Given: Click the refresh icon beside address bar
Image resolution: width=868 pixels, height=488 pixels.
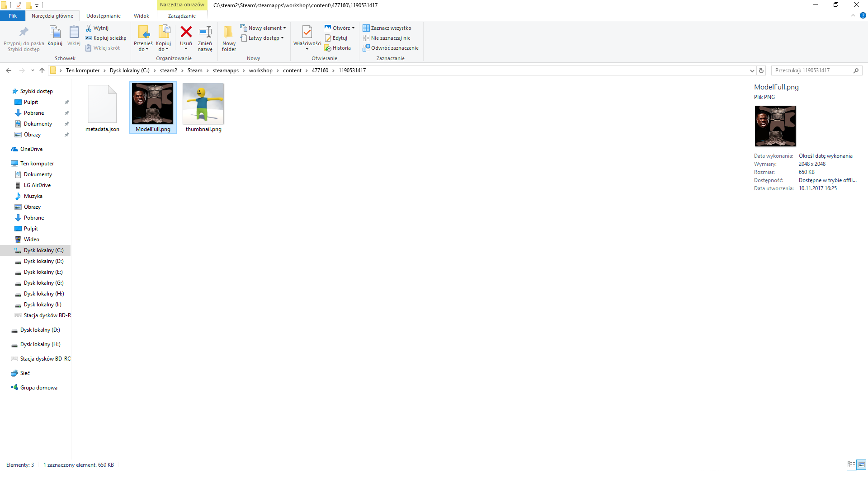Looking at the screenshot, I should pyautogui.click(x=761, y=70).
